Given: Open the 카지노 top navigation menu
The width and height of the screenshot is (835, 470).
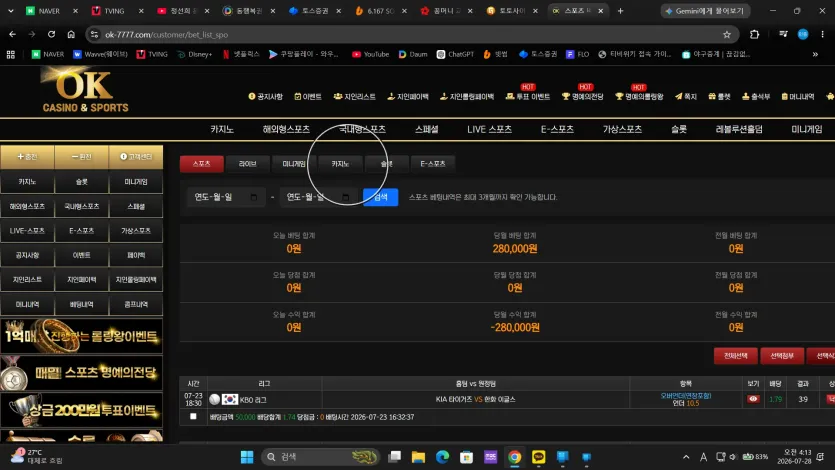Looking at the screenshot, I should click(222, 129).
